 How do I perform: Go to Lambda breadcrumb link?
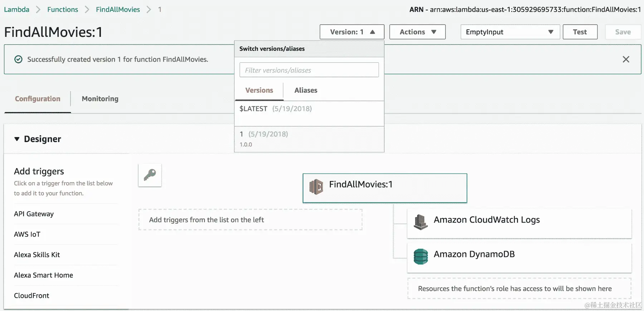[17, 9]
